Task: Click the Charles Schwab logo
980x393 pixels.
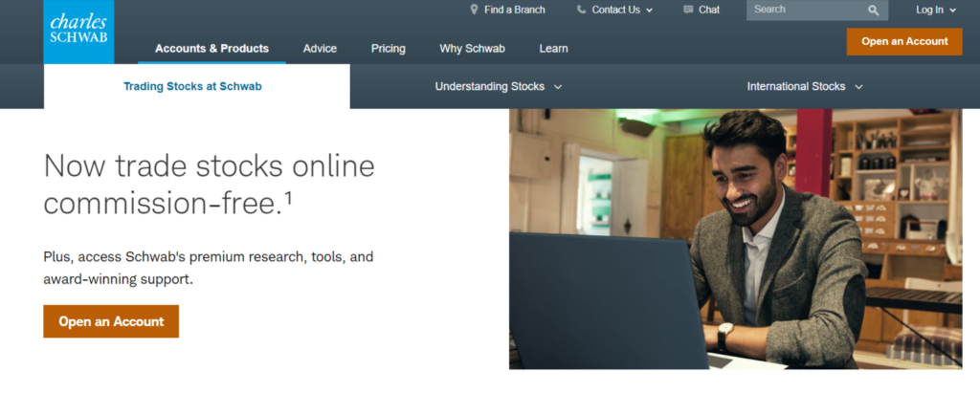Action: 78,32
